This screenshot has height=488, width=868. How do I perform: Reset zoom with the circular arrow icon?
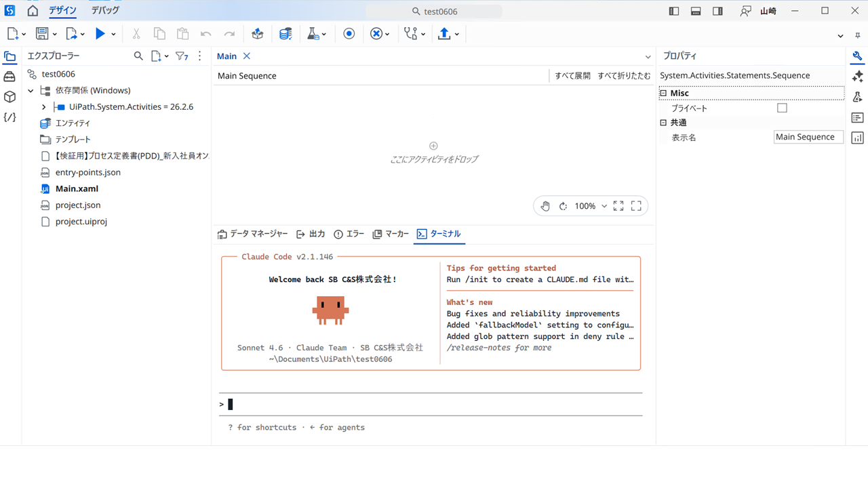[563, 206]
